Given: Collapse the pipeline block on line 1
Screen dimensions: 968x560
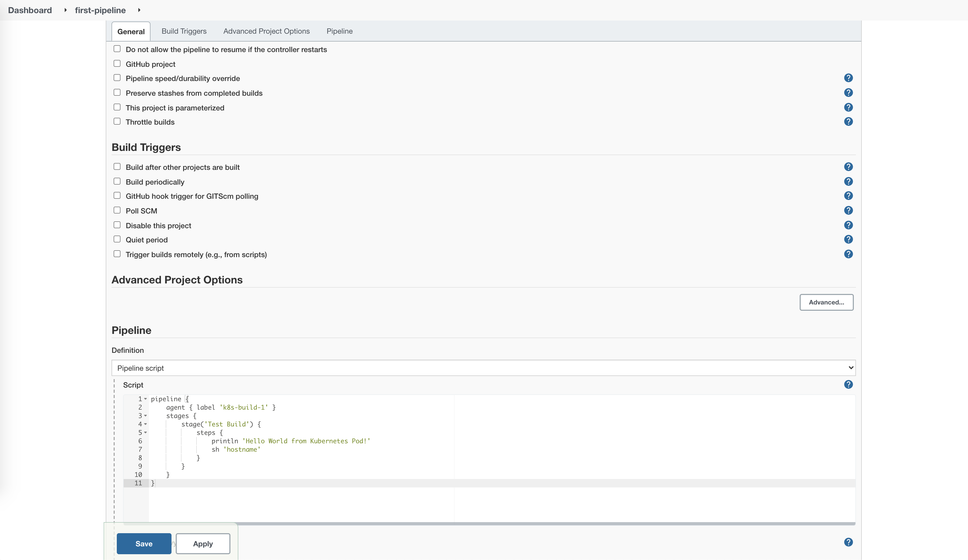Looking at the screenshot, I should point(145,399).
